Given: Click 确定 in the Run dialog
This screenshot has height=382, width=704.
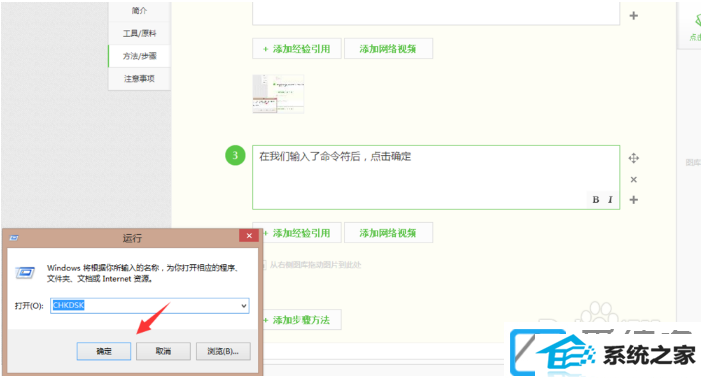Looking at the screenshot, I should [104, 351].
